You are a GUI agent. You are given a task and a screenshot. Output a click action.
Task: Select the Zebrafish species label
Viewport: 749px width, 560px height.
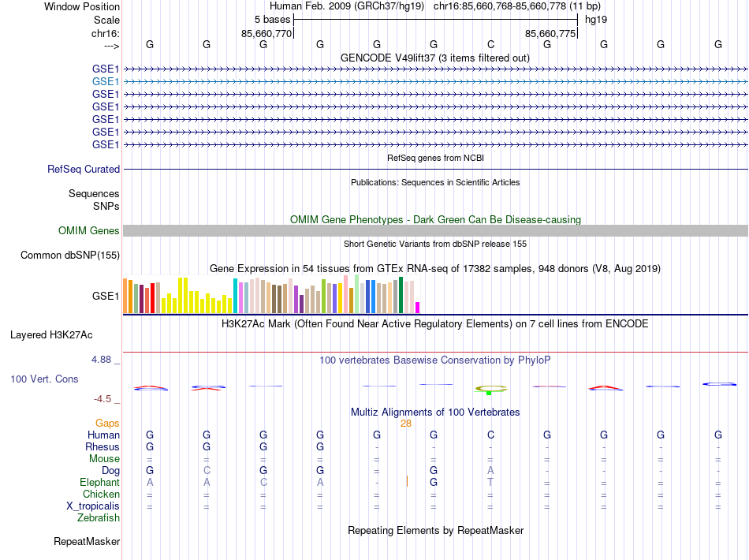coord(99,518)
